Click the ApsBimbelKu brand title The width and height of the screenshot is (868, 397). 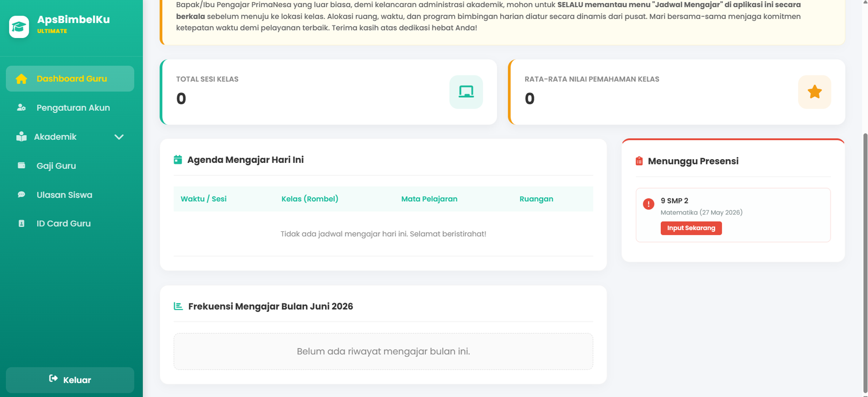[73, 20]
